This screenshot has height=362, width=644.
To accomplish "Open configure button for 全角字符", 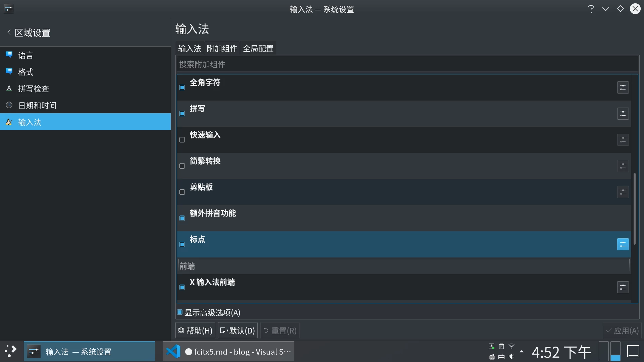I will 623,87.
